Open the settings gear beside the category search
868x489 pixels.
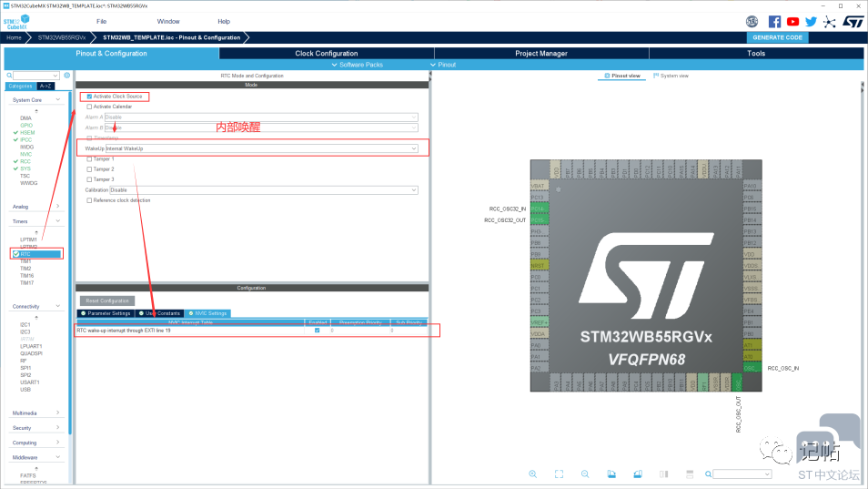click(67, 76)
